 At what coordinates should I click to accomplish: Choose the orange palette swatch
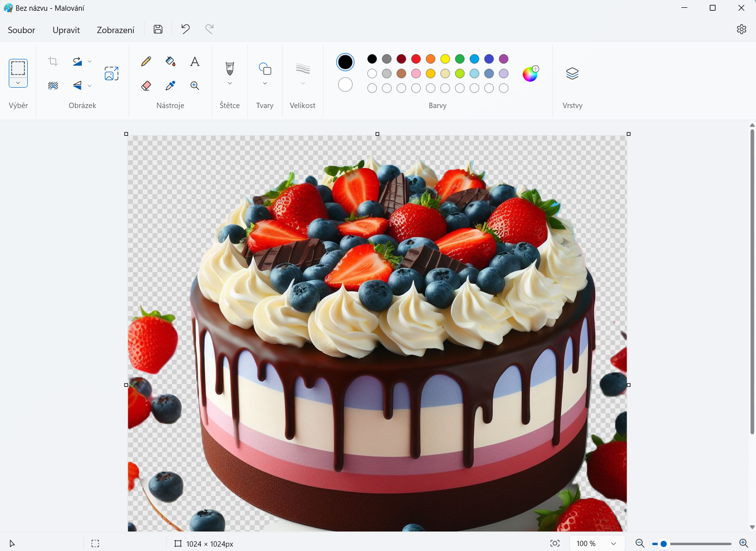click(x=431, y=59)
